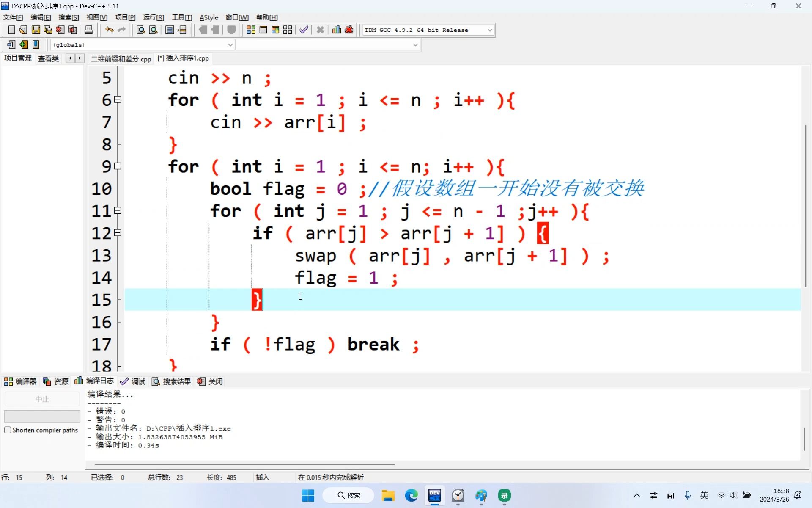Create a new source file from the toolbar
The width and height of the screenshot is (812, 508).
(11, 30)
